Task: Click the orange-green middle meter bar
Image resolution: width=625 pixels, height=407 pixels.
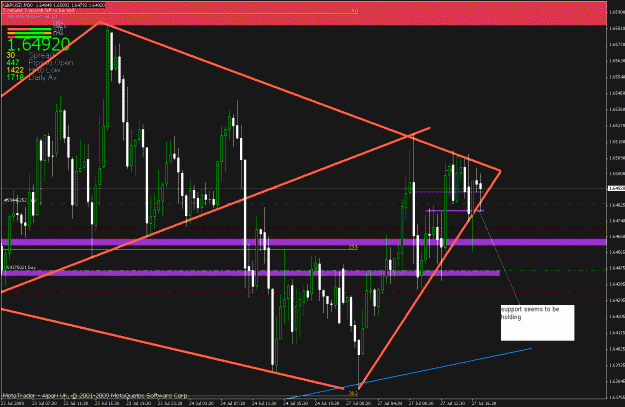Action: coord(29,33)
